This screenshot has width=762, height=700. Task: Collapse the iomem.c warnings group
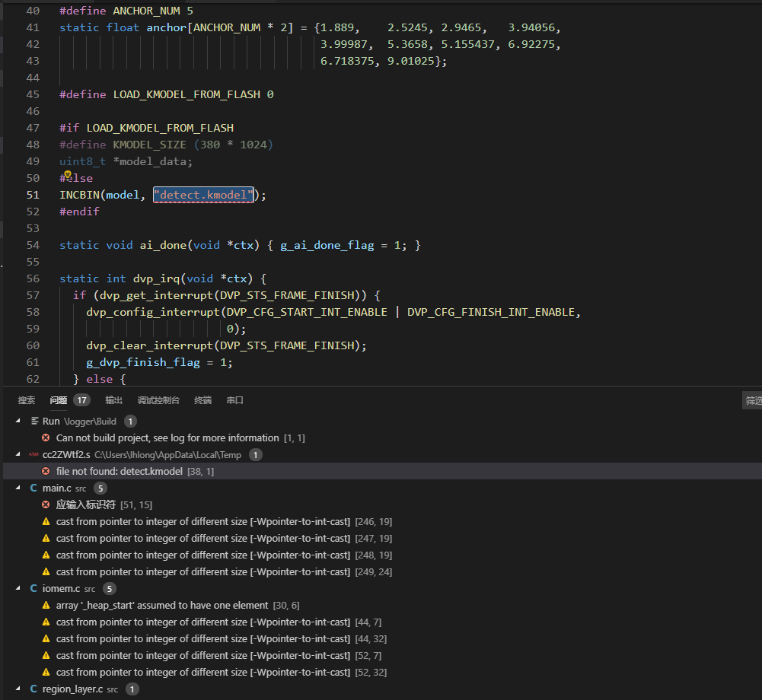coord(17,588)
